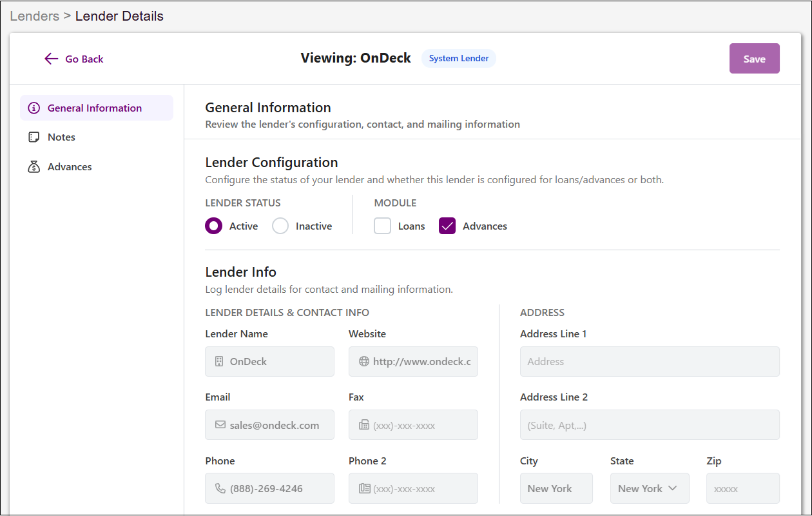Click the Website input field

point(413,361)
